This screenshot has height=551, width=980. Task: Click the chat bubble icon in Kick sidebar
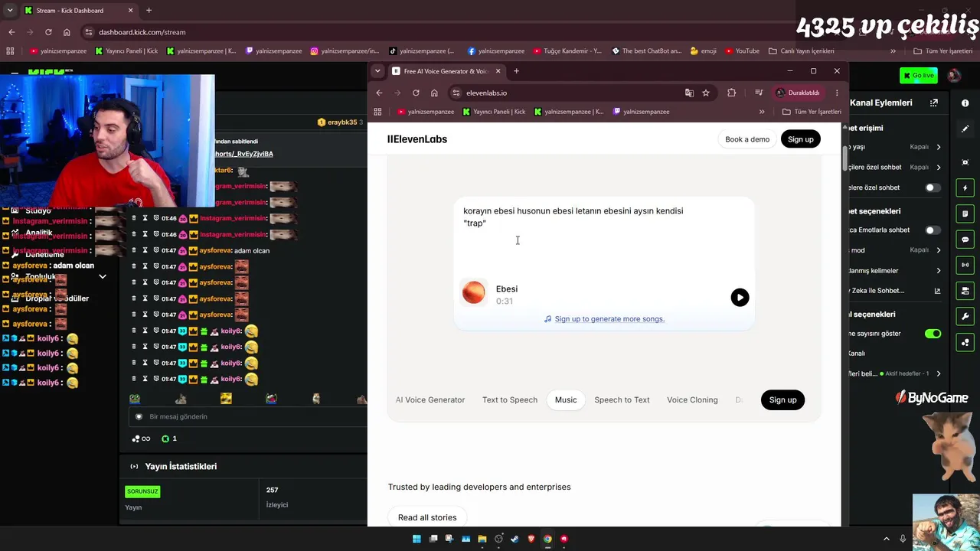click(x=965, y=240)
